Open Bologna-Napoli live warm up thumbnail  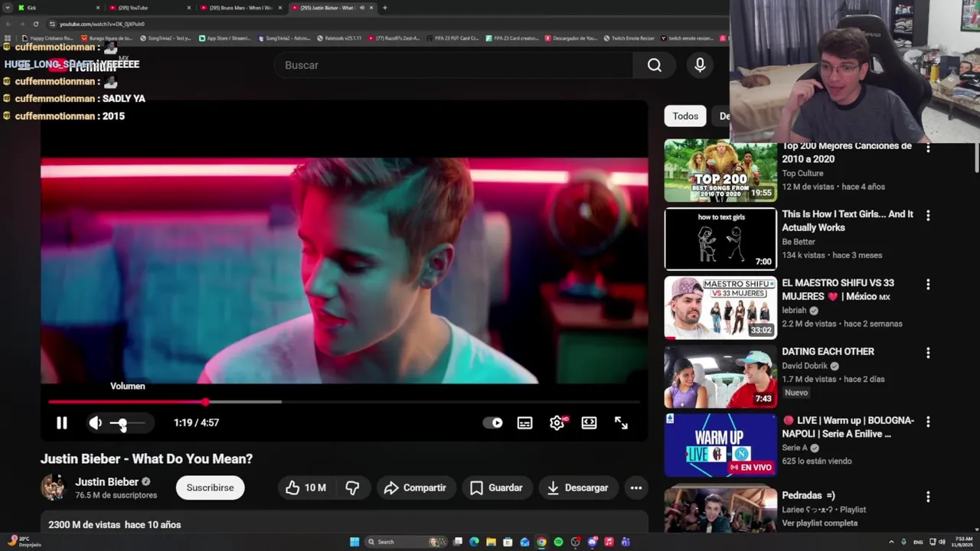point(720,445)
